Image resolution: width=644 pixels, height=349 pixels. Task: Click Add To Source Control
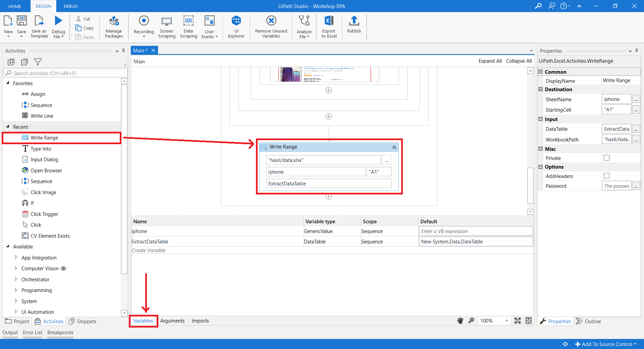click(606, 344)
